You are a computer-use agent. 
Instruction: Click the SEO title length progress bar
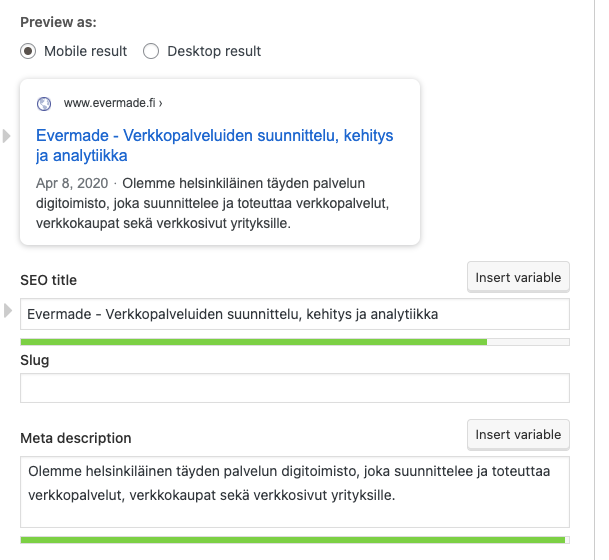click(x=294, y=342)
